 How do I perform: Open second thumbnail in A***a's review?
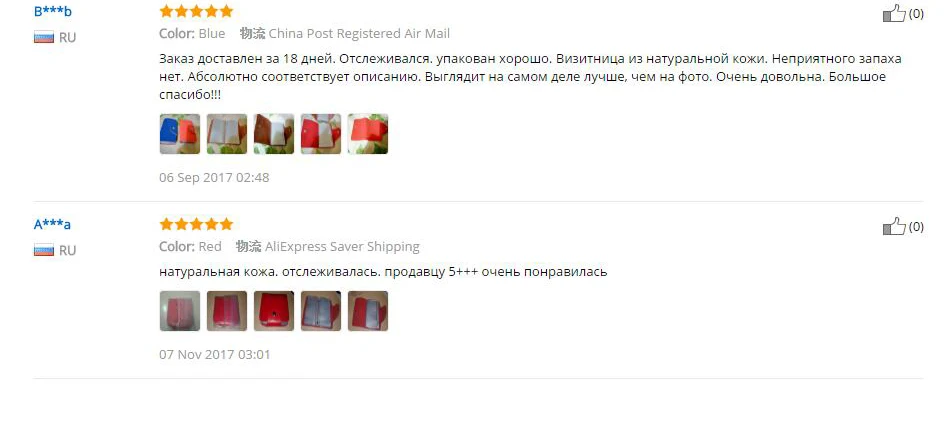click(227, 311)
